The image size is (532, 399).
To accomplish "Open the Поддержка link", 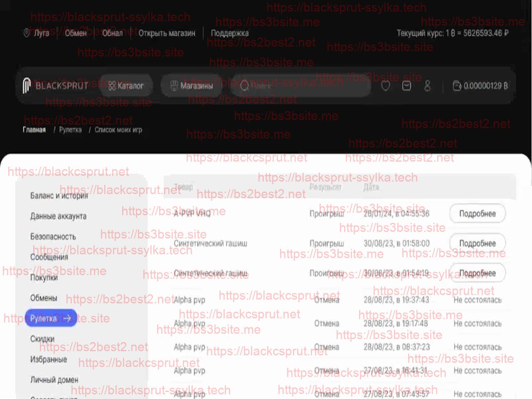I will [230, 33].
